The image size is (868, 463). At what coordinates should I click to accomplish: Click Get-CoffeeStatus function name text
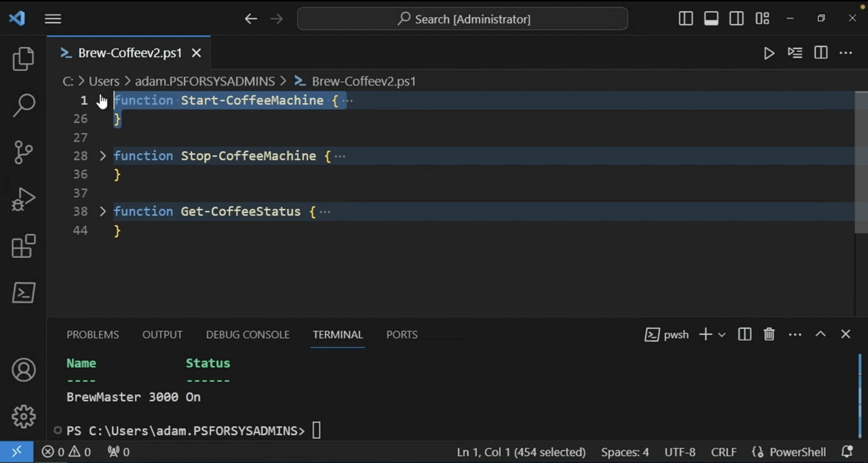pyautogui.click(x=241, y=211)
